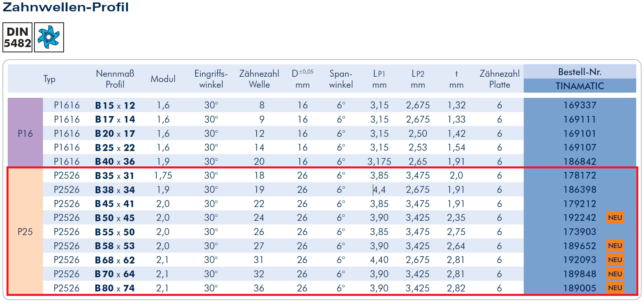This screenshot has height=304, width=644.
Task: Click the NEU badge beside 189848
Action: [x=615, y=274]
